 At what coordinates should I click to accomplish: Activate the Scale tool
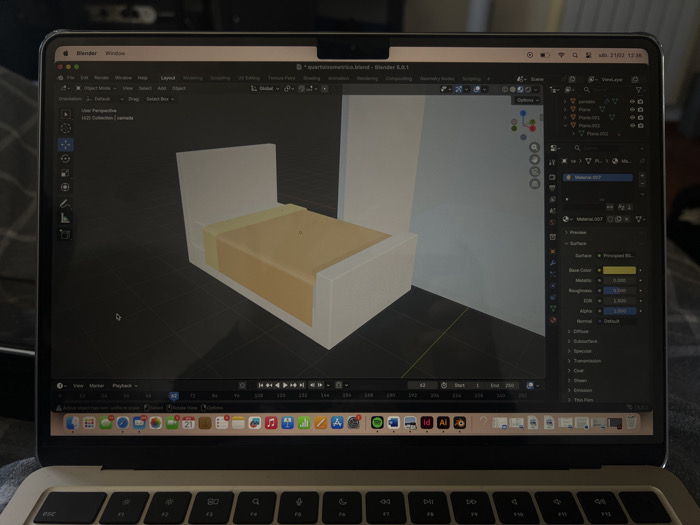coord(66,173)
